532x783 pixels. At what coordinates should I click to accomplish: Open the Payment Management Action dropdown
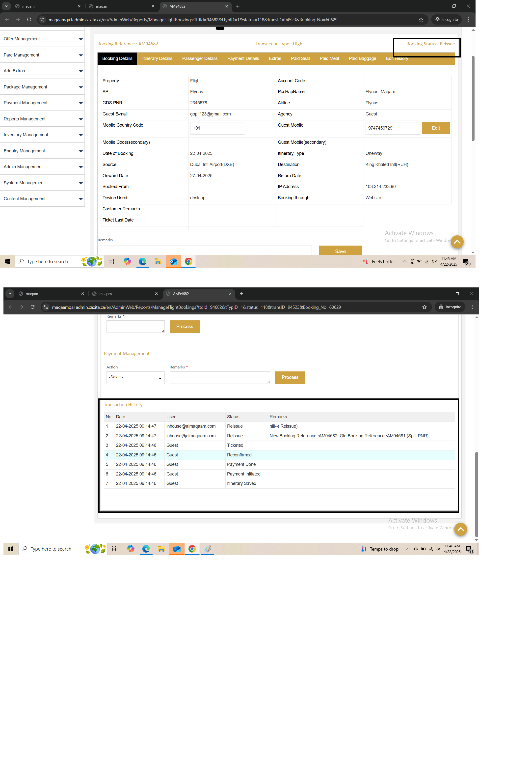135,377
